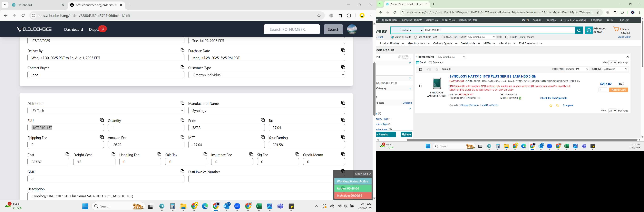Copy the Your Earning value
Image resolution: width=644 pixels, height=212 pixels.
343,137
